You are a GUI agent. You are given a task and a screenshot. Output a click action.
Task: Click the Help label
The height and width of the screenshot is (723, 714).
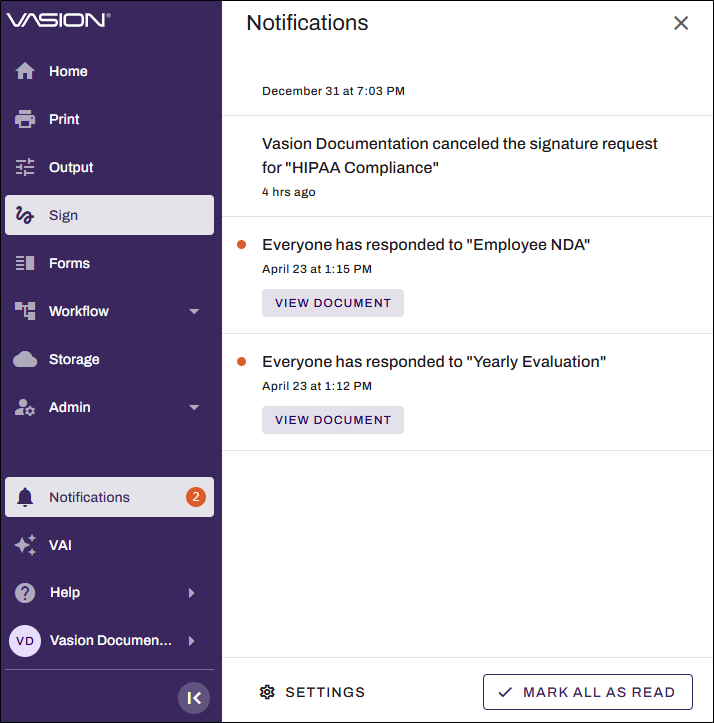[65, 593]
